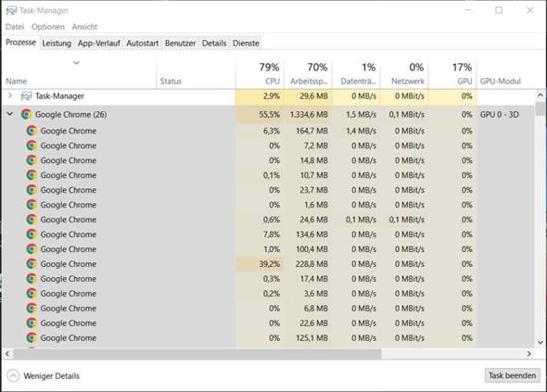Click Chrome icon of the 23,7 MB process
Image resolution: width=547 pixels, height=392 pixels.
(32, 190)
